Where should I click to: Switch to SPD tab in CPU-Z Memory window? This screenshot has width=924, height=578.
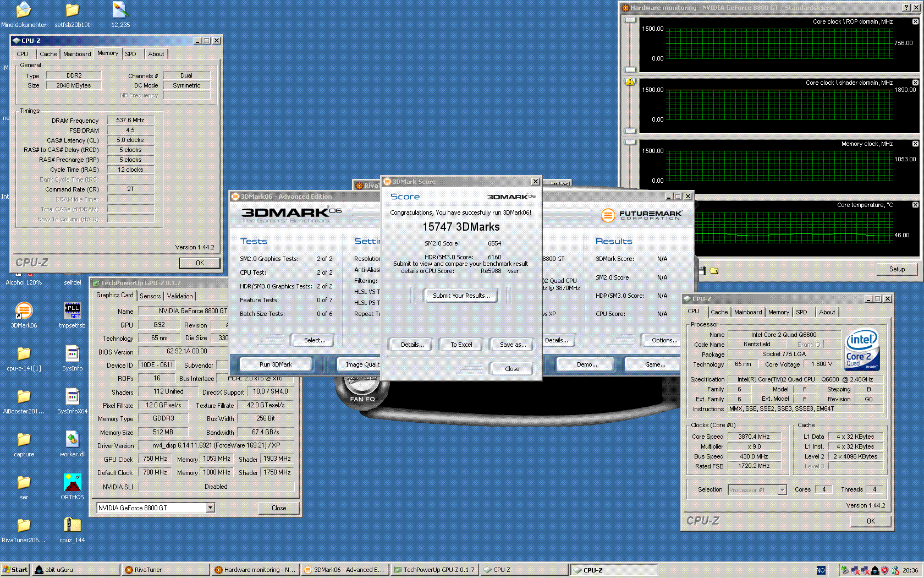tap(130, 54)
